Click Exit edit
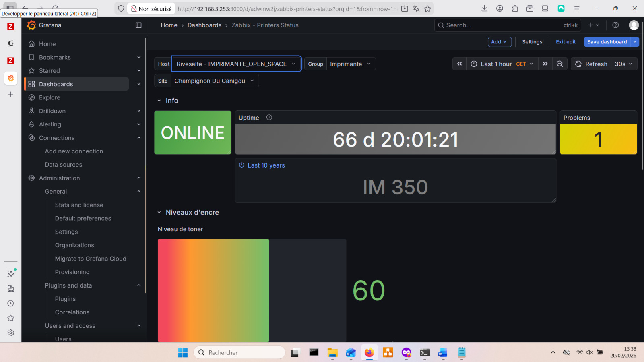This screenshot has width=644, height=362. point(566,42)
